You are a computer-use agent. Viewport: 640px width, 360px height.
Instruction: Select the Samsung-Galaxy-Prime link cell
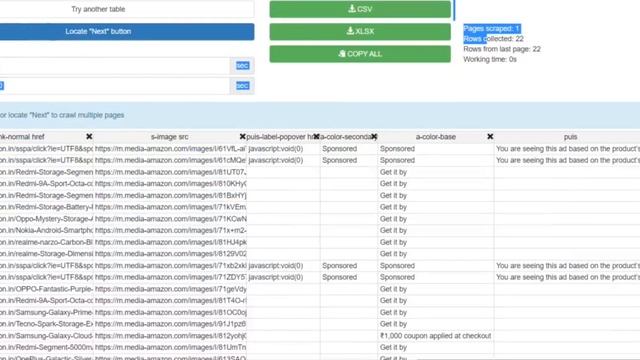click(x=47, y=312)
